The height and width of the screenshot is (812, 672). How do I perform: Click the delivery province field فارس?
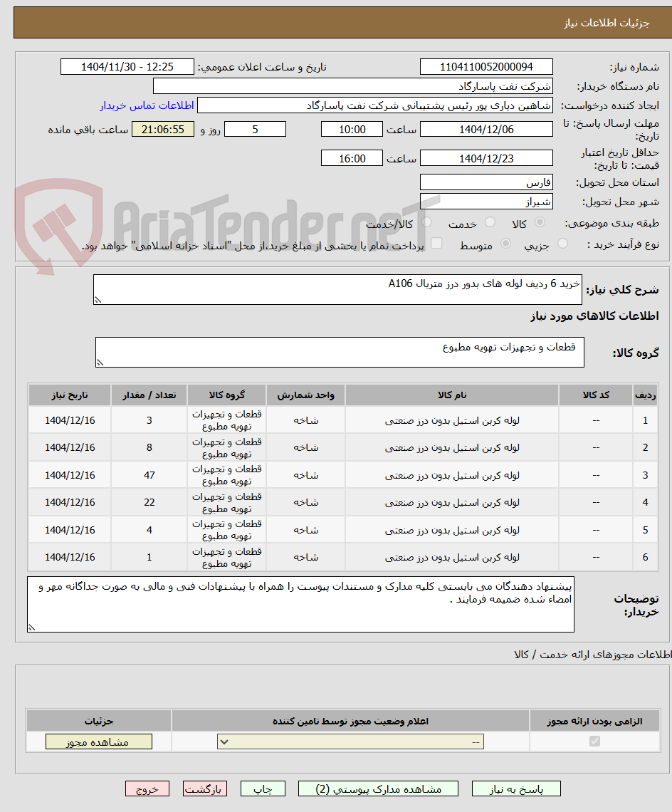pos(486,182)
